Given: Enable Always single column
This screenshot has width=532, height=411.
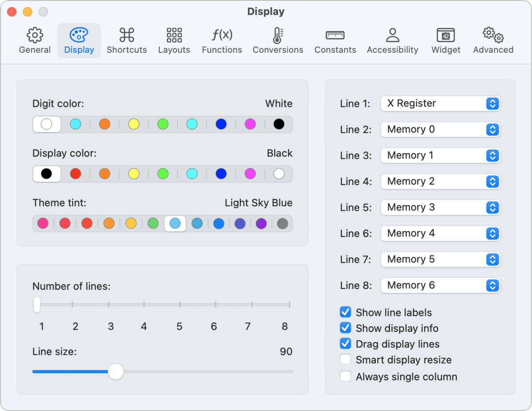Looking at the screenshot, I should [x=345, y=376].
